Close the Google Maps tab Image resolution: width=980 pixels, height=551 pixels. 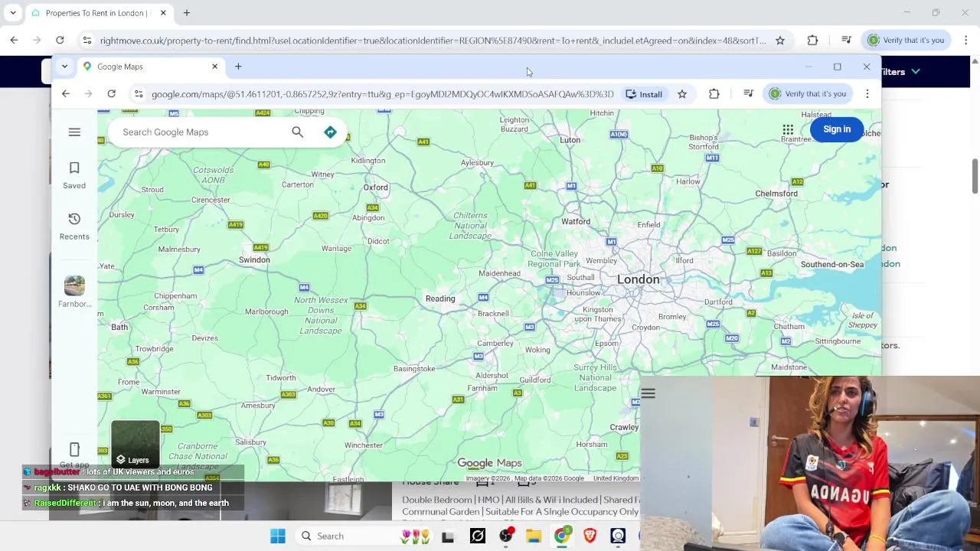click(214, 67)
